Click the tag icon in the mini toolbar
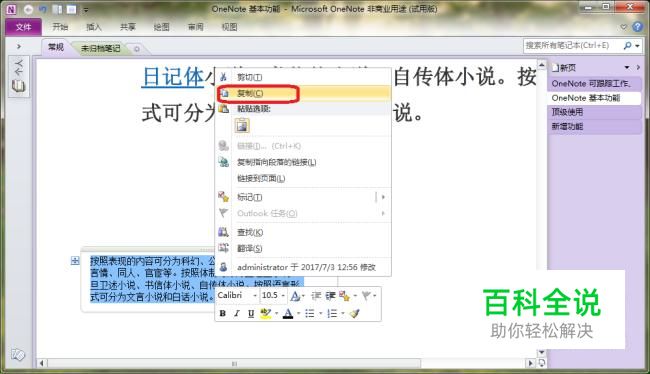650x374 pixels. pos(344,296)
